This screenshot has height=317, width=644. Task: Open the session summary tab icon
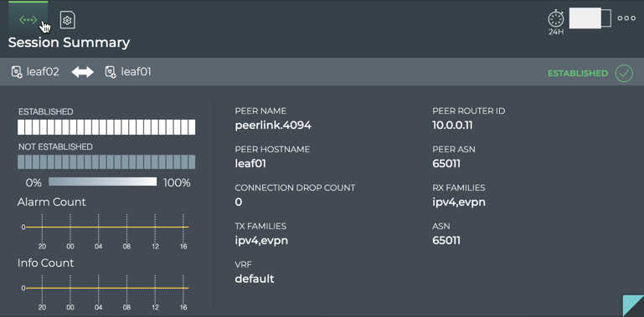tap(28, 20)
